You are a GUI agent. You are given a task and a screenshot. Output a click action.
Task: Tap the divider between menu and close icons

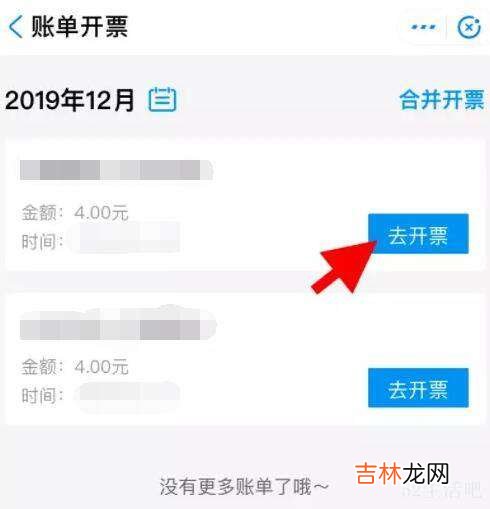coord(446,27)
